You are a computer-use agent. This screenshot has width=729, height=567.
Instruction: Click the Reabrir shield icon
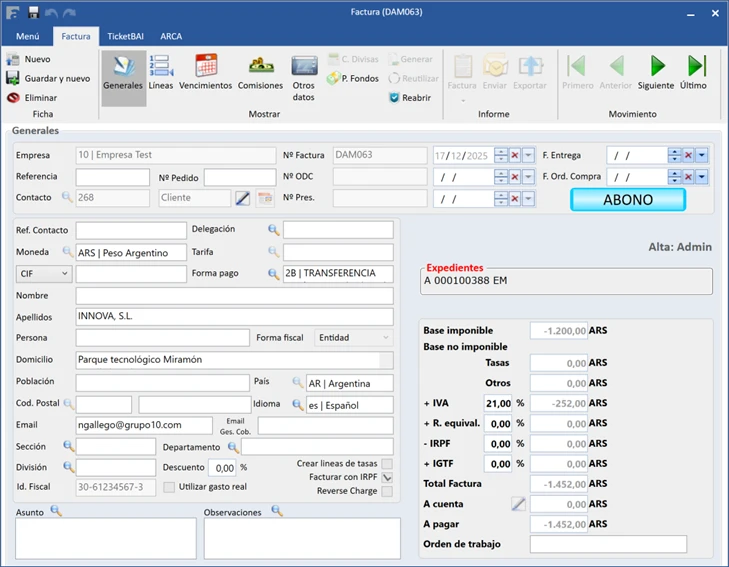coord(395,98)
